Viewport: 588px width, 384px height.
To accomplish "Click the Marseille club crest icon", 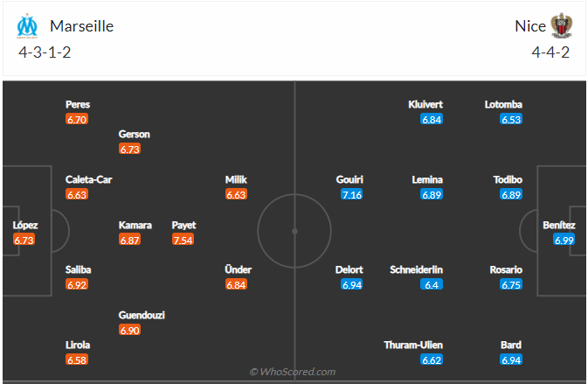I will (x=27, y=25).
